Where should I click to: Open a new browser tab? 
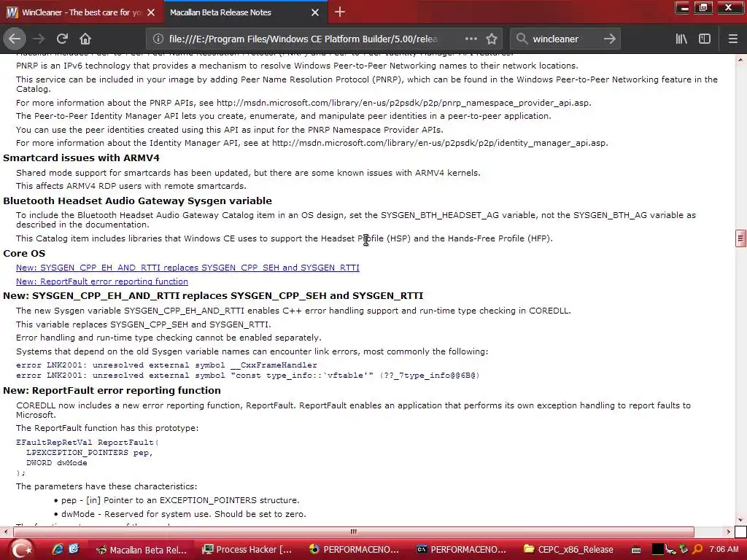click(x=340, y=12)
